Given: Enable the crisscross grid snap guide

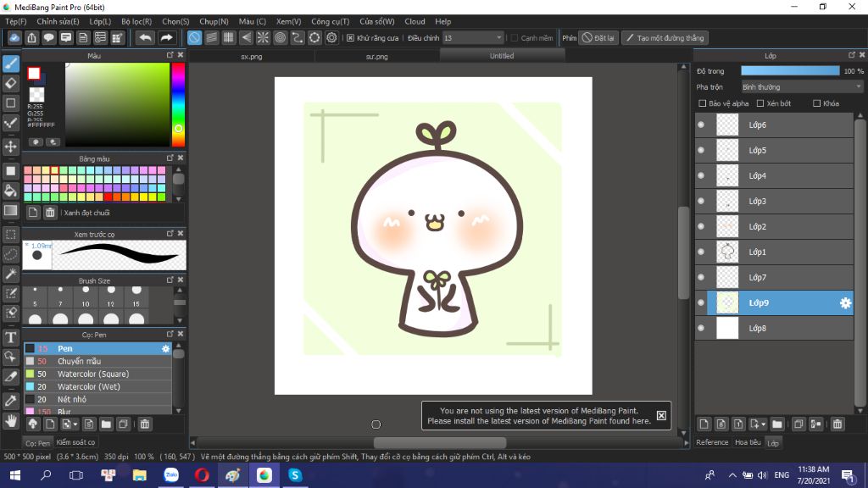Looking at the screenshot, I should coord(229,37).
